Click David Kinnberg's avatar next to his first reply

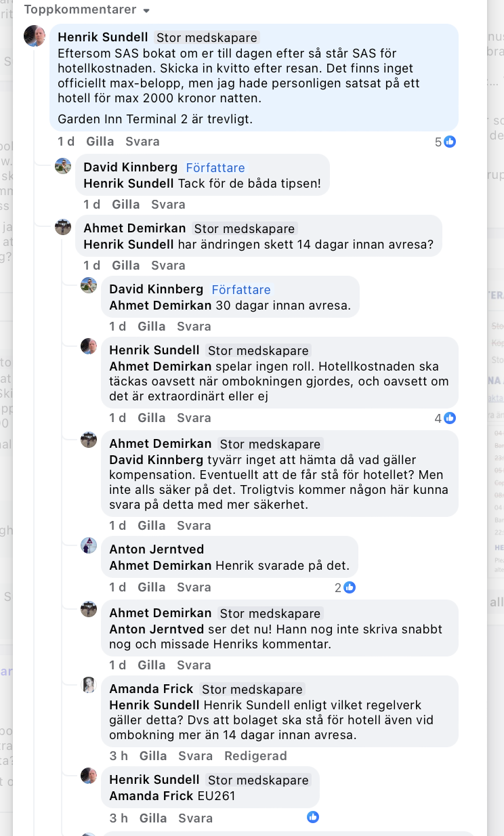pyautogui.click(x=63, y=166)
